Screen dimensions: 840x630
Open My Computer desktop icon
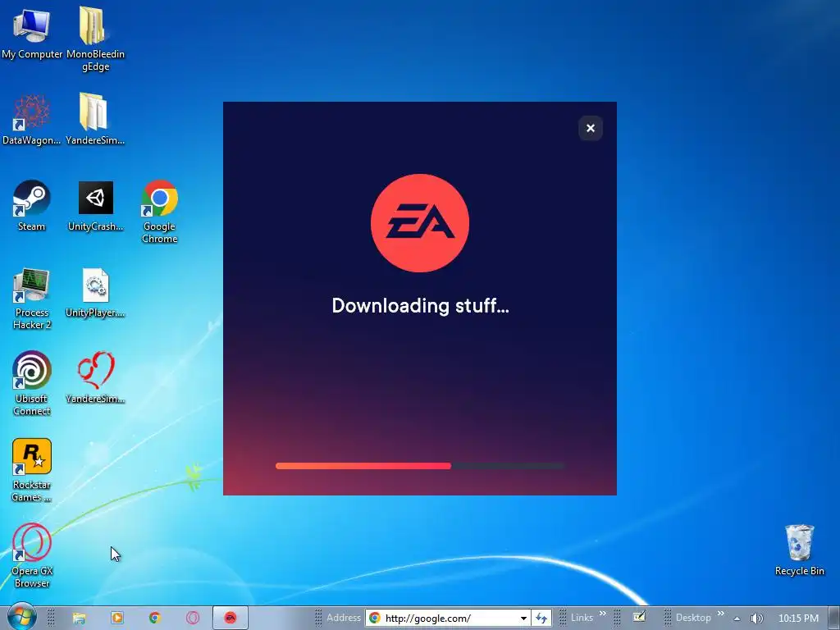click(x=32, y=33)
